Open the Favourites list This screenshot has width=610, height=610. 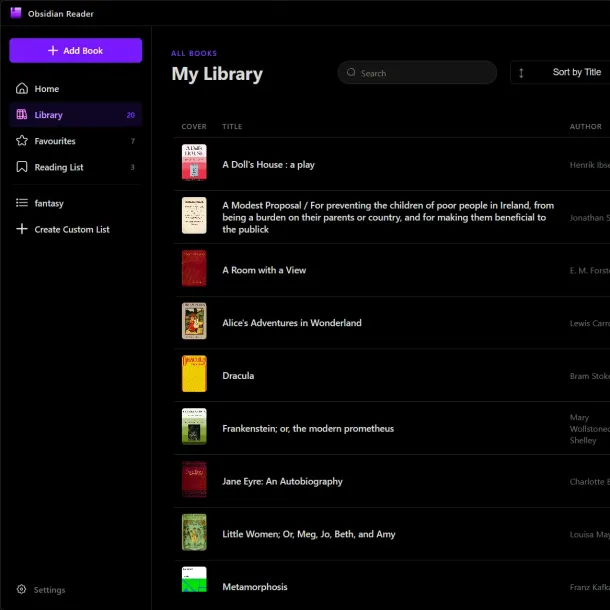76,141
